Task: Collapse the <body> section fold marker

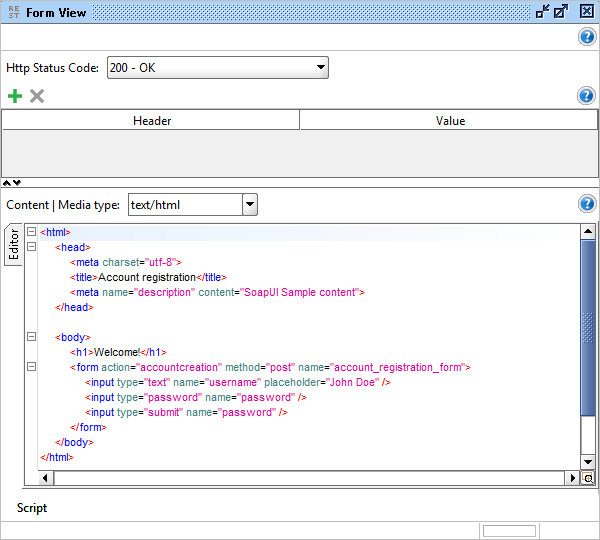Action: click(32, 337)
